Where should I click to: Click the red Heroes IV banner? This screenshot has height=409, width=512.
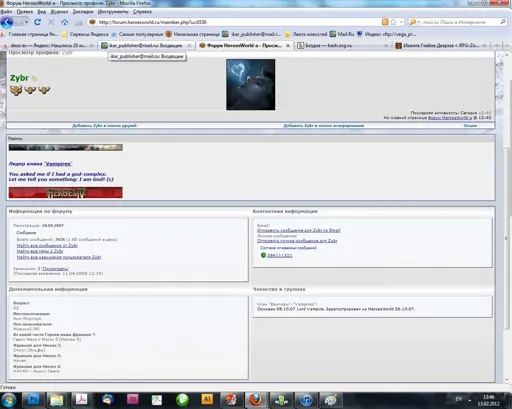[66, 192]
